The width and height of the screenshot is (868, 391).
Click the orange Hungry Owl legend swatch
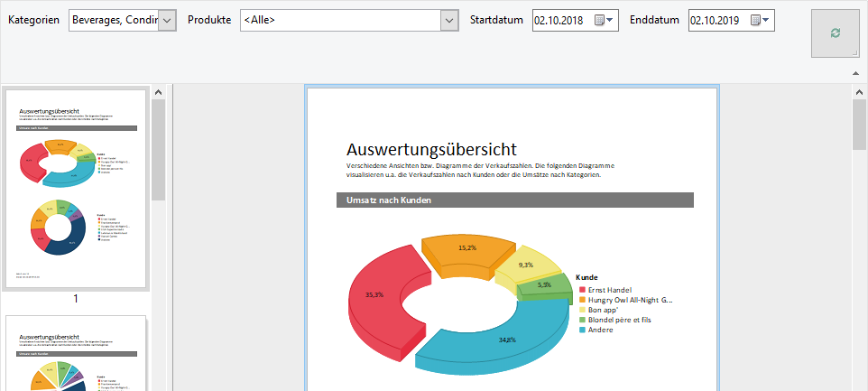[x=582, y=299]
